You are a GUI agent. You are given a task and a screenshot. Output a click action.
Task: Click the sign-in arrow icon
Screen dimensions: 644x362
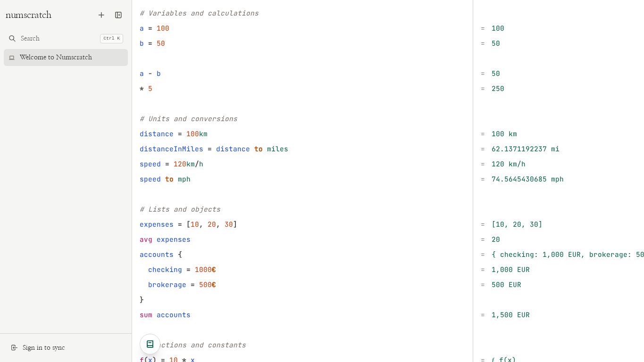tap(14, 348)
